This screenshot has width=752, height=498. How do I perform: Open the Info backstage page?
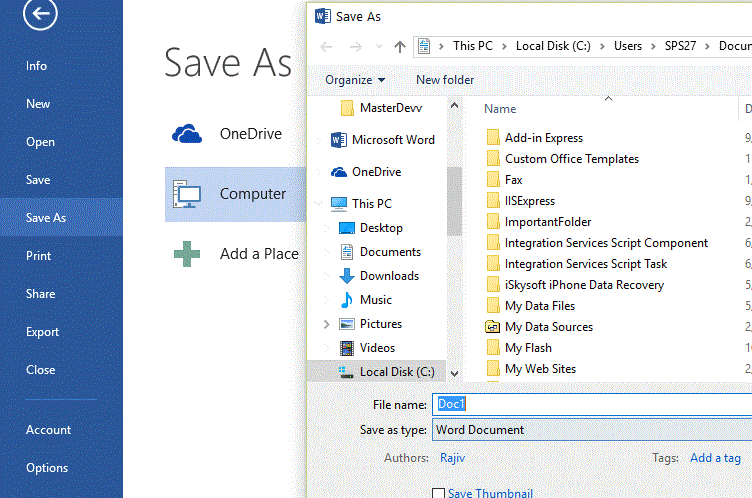(36, 66)
